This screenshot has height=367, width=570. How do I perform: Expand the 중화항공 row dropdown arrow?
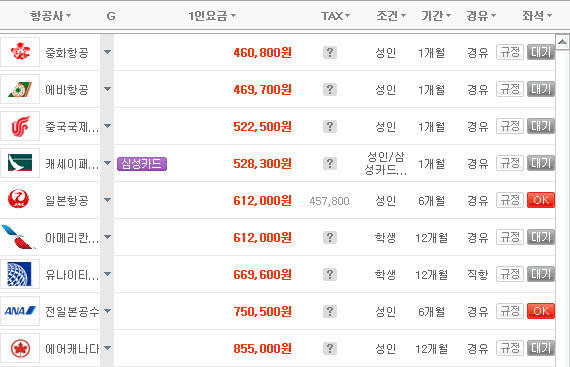point(107,52)
